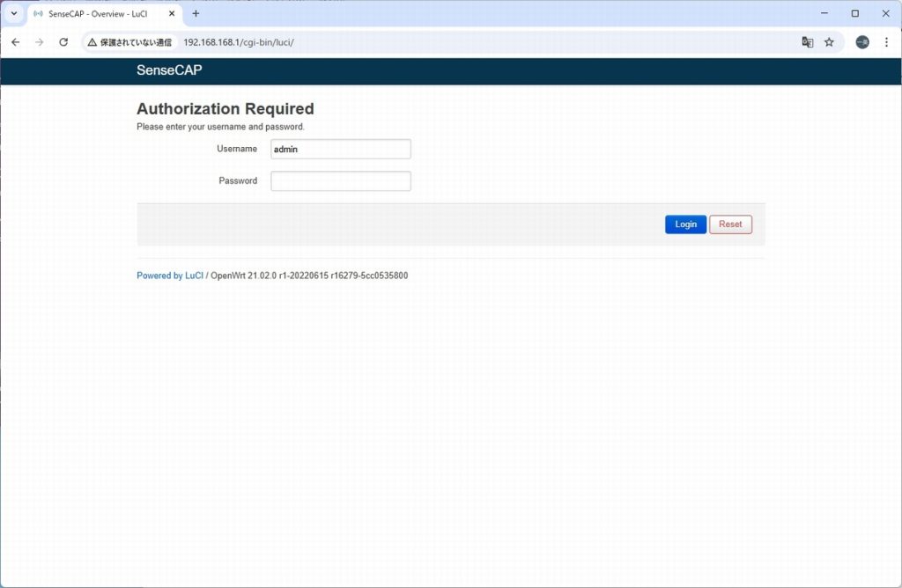Viewport: 902px width, 588px height.
Task: Click into the empty Password field
Action: tap(340, 181)
